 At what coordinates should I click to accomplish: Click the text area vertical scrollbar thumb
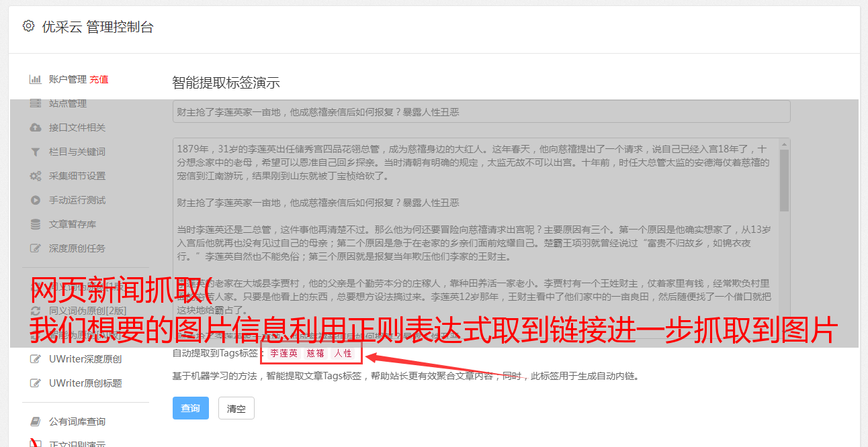pyautogui.click(x=785, y=180)
